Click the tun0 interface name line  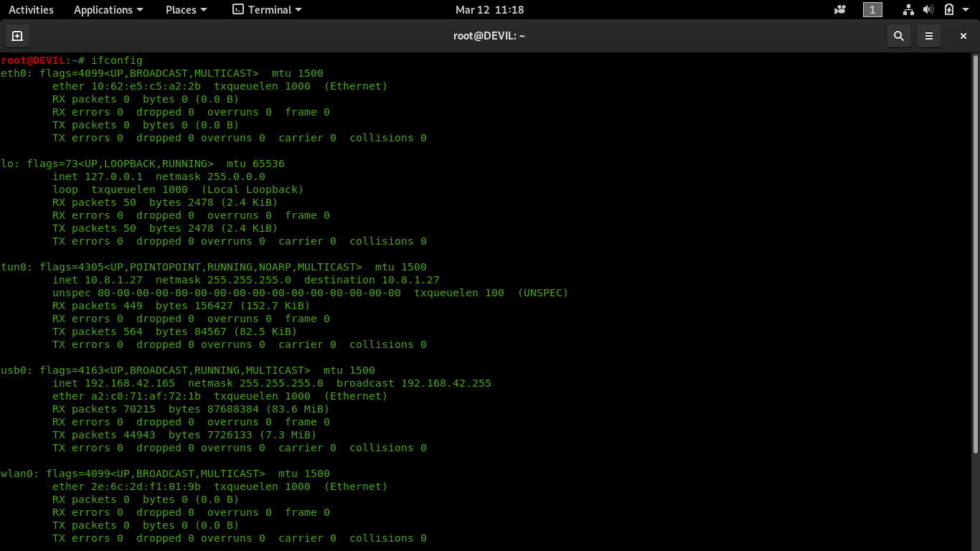point(14,267)
